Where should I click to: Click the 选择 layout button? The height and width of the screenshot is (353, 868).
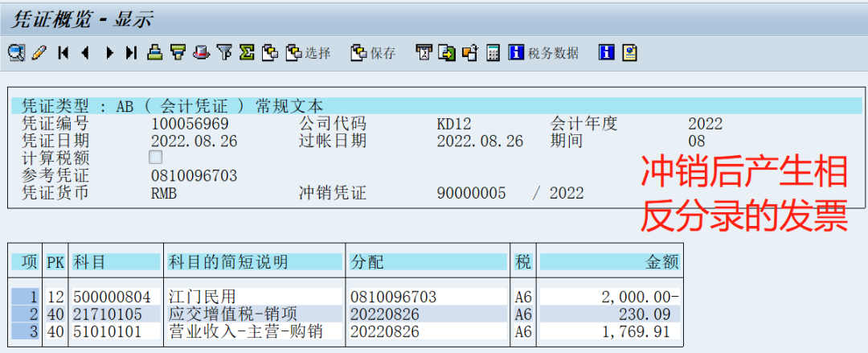coord(308,52)
